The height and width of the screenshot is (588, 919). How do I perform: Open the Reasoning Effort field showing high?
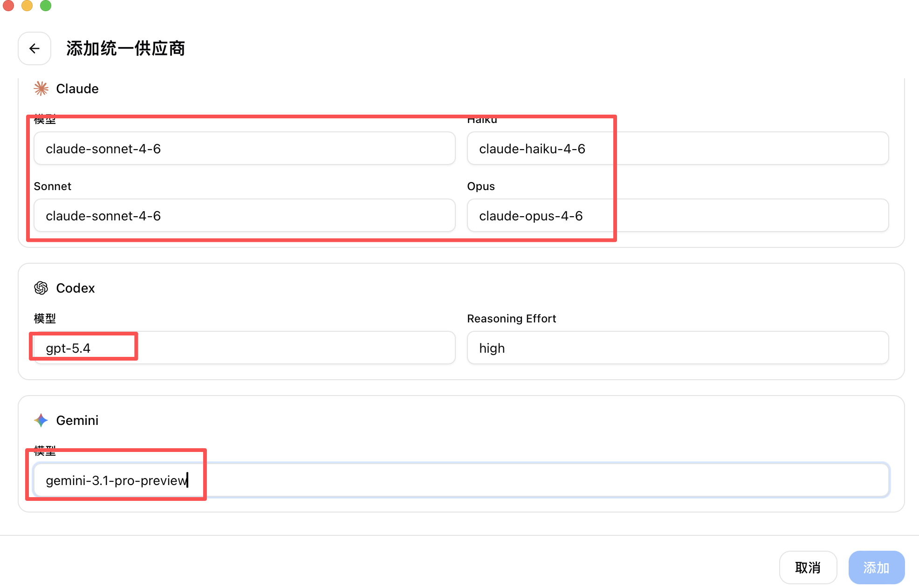point(678,348)
